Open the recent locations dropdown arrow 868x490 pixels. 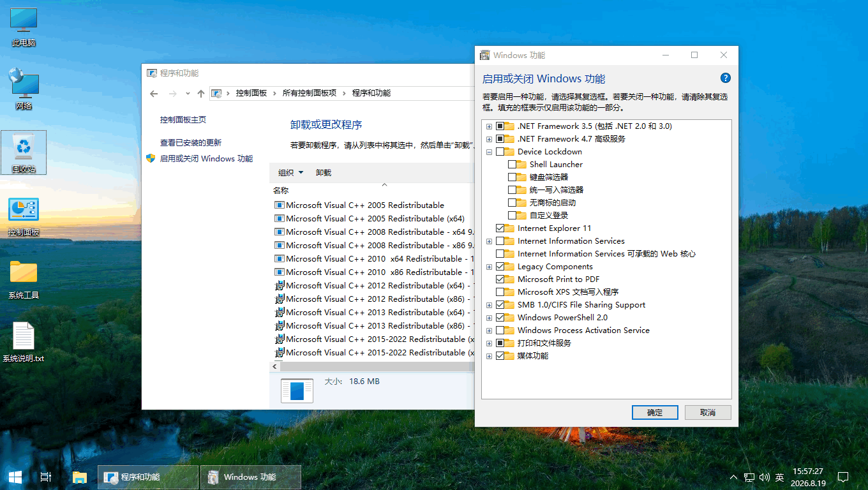tap(188, 93)
